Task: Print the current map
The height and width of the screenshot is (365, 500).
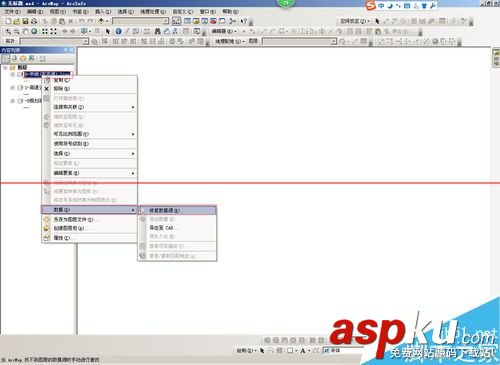Action: (34, 21)
